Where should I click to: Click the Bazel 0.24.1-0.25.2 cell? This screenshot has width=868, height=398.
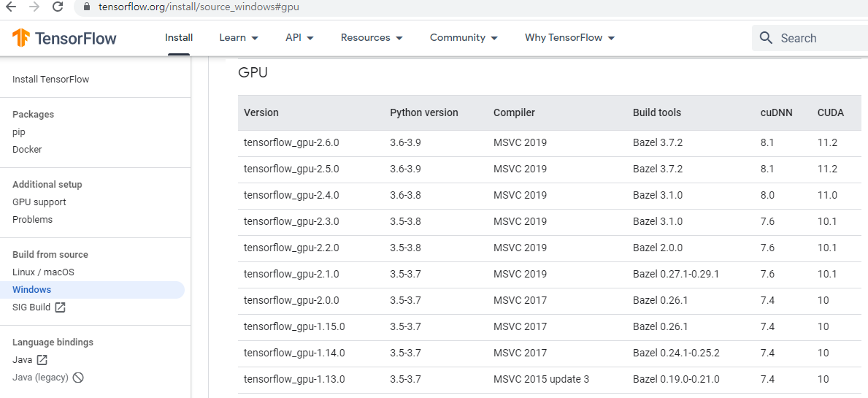tap(676, 353)
